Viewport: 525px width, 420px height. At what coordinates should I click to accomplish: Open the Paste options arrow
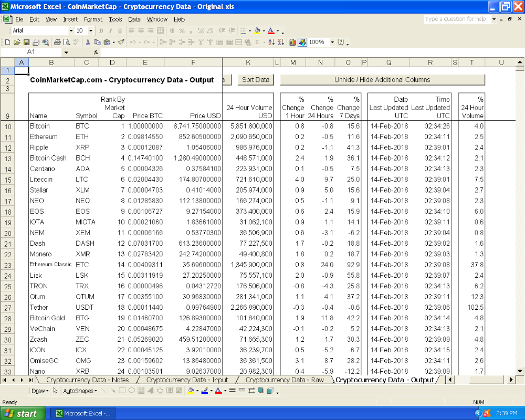click(113, 42)
